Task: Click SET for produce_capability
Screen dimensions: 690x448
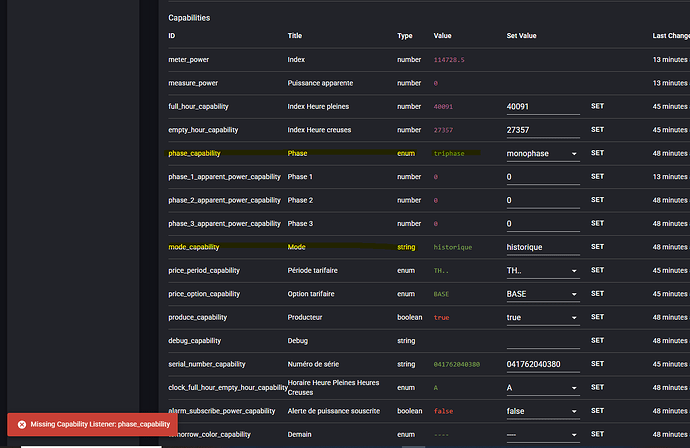Action: 597,317
